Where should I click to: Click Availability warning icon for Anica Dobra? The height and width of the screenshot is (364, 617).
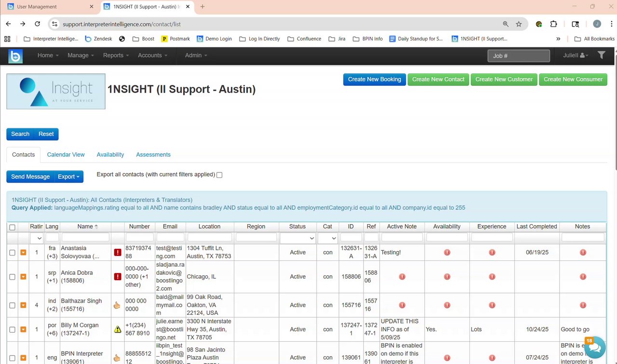pyautogui.click(x=447, y=277)
